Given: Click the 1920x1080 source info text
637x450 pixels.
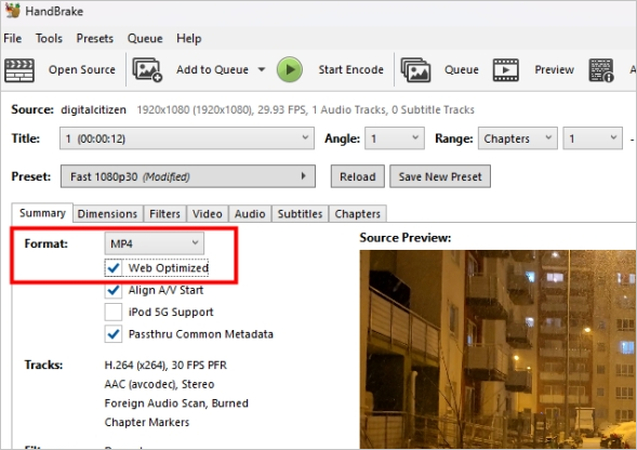Looking at the screenshot, I should [306, 110].
